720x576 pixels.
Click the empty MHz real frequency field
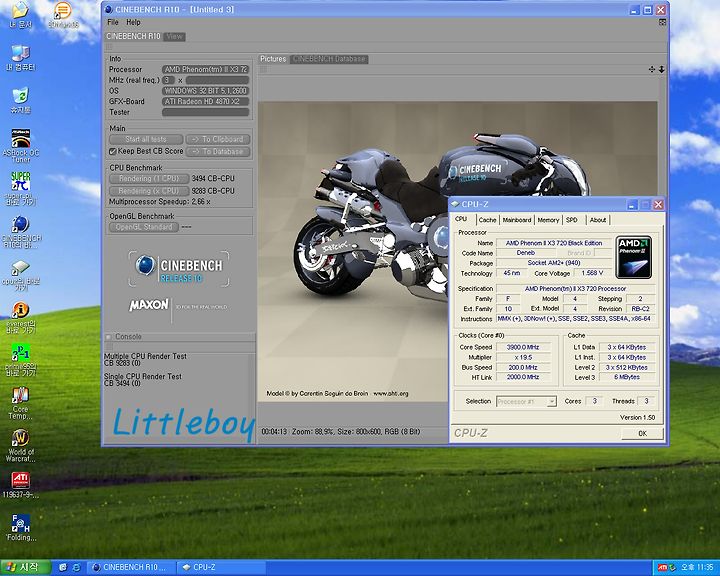(217, 80)
